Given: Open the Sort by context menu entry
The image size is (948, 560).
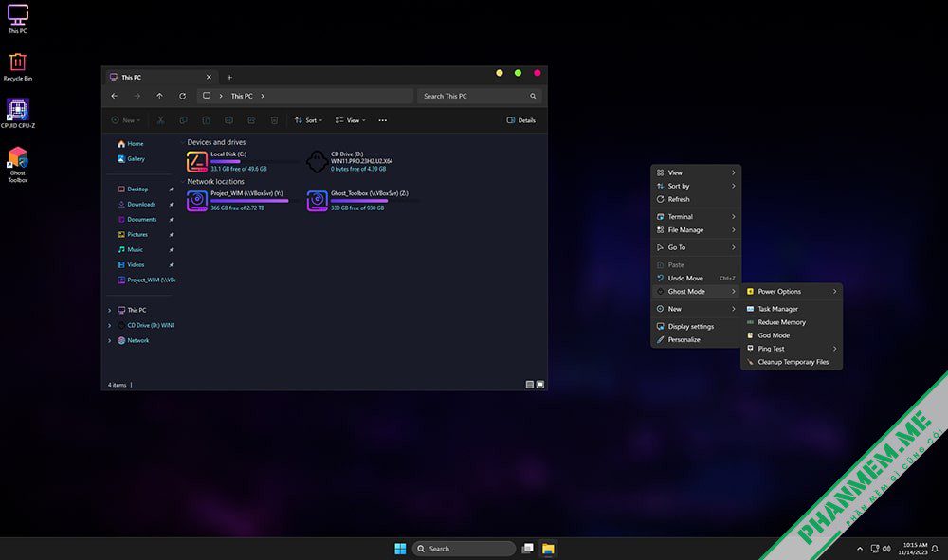Looking at the screenshot, I should pyautogui.click(x=696, y=186).
